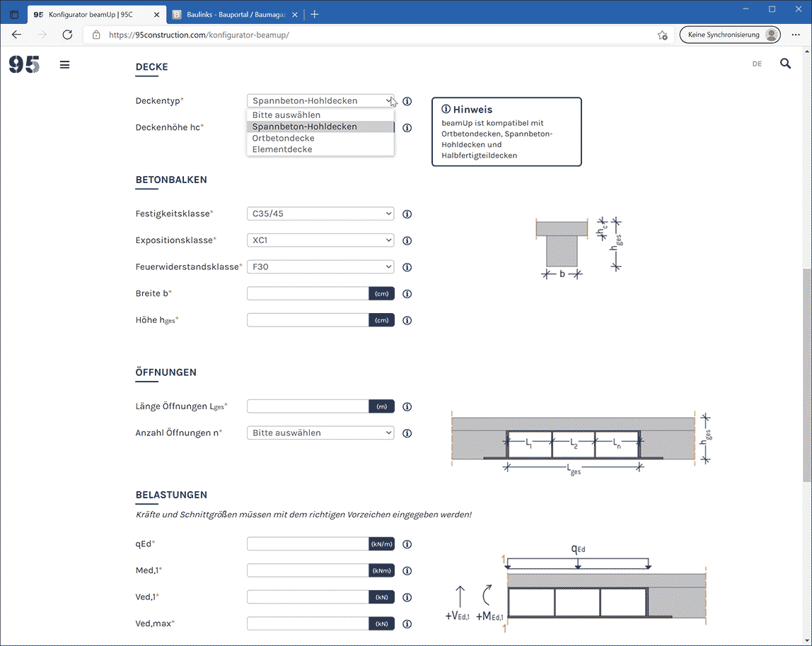Open info icon next to qEd
This screenshot has height=646, width=812.
pos(407,544)
